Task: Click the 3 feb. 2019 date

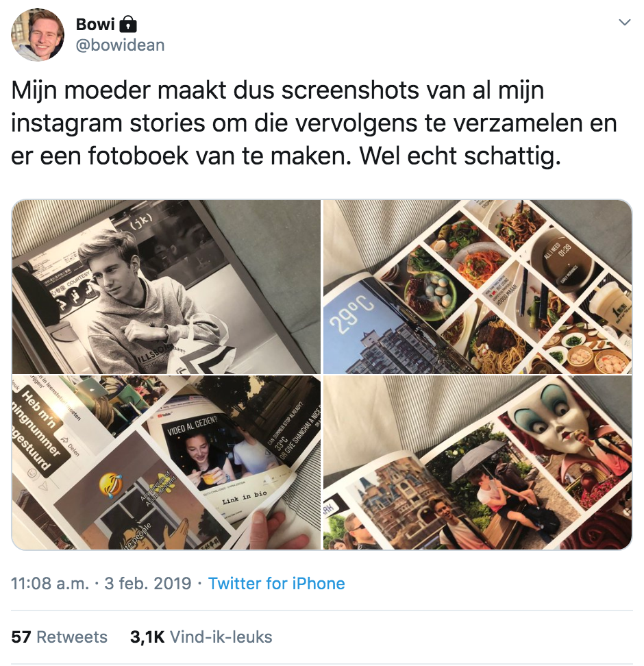Action: (x=148, y=584)
